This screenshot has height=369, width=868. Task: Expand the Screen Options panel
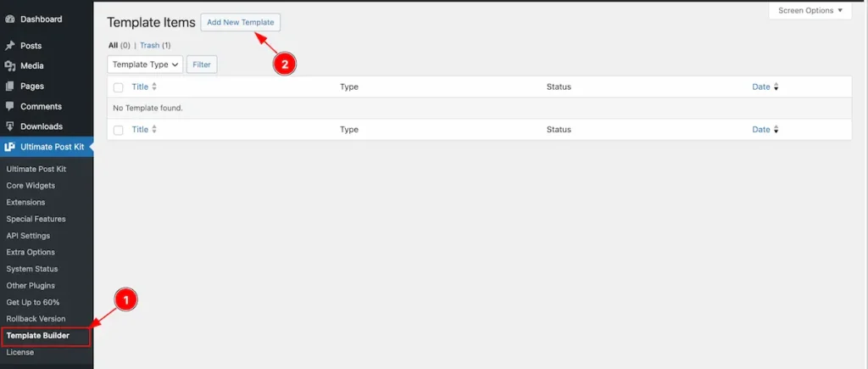(810, 11)
